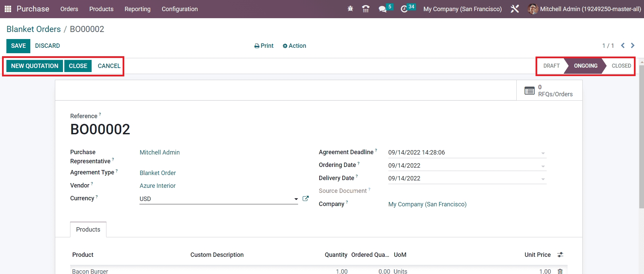Expand the Delivery Date dropdown
Image resolution: width=644 pixels, height=274 pixels.
point(543,179)
